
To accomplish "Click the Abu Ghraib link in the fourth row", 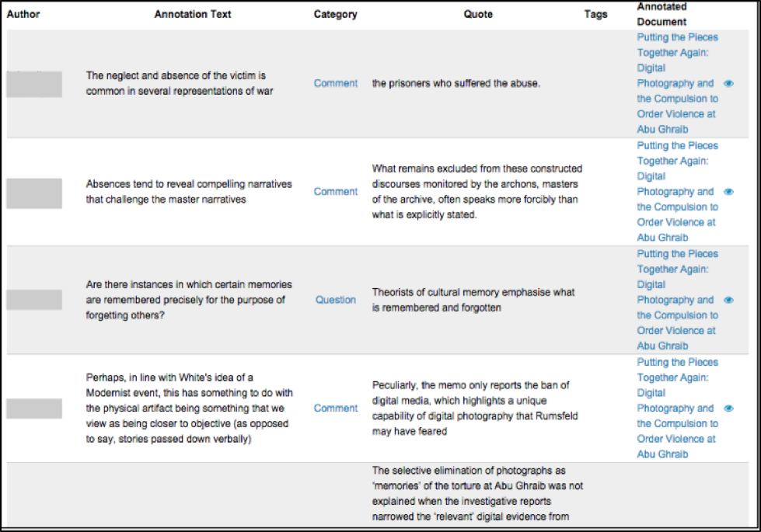I will (x=662, y=454).
